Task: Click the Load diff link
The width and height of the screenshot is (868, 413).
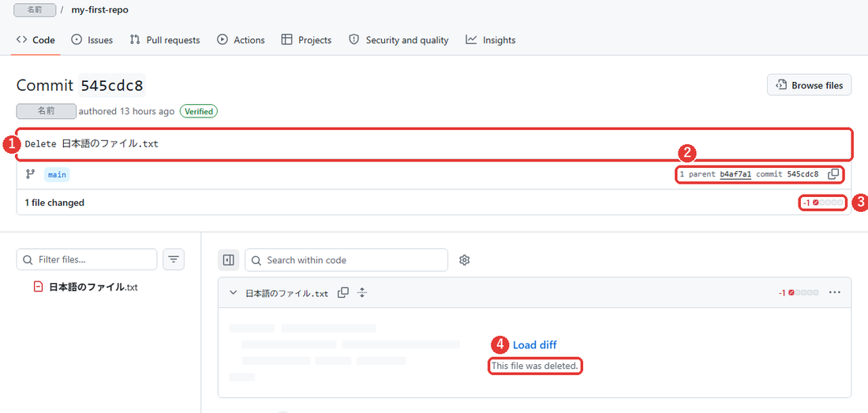Action: [x=534, y=345]
